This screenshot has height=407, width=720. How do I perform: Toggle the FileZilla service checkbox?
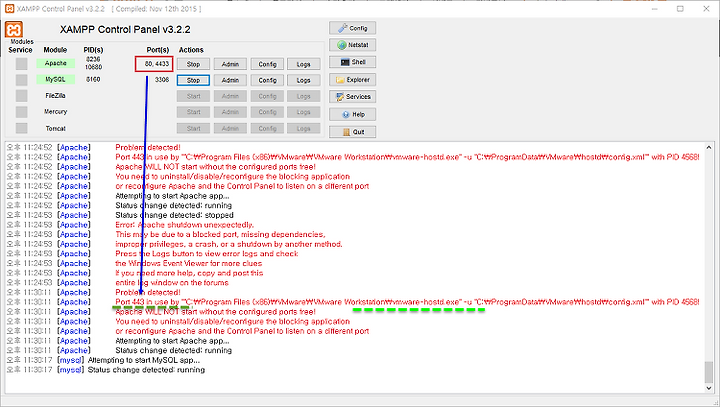click(x=22, y=96)
